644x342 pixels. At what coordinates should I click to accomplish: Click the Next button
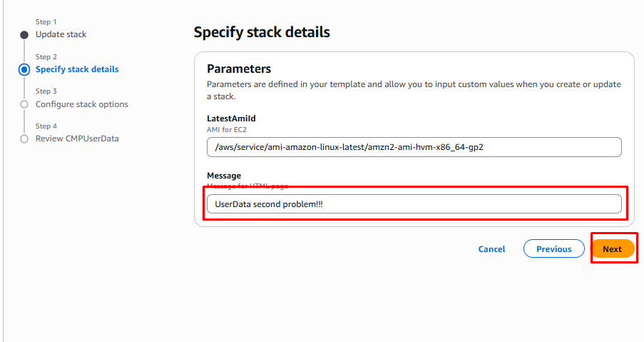click(x=612, y=249)
